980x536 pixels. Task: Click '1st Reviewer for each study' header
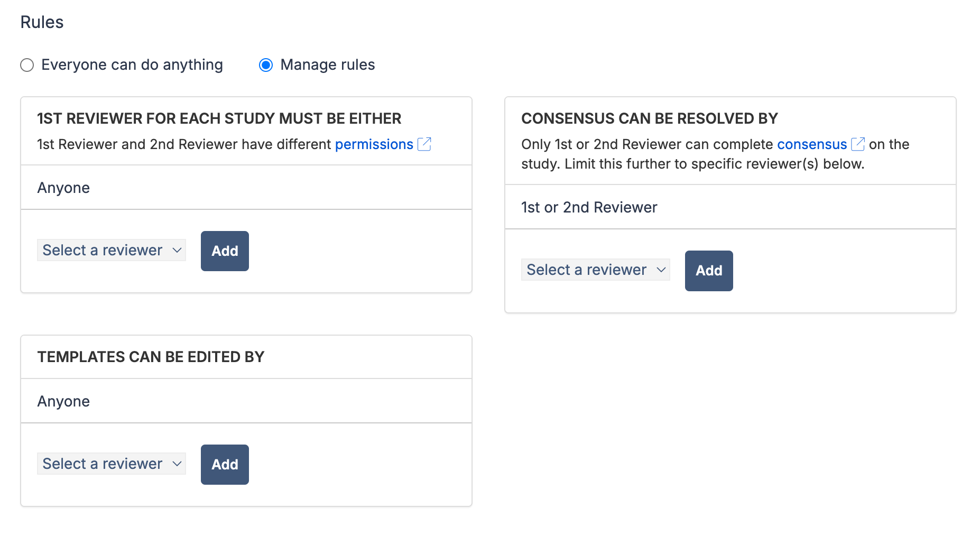(x=219, y=118)
